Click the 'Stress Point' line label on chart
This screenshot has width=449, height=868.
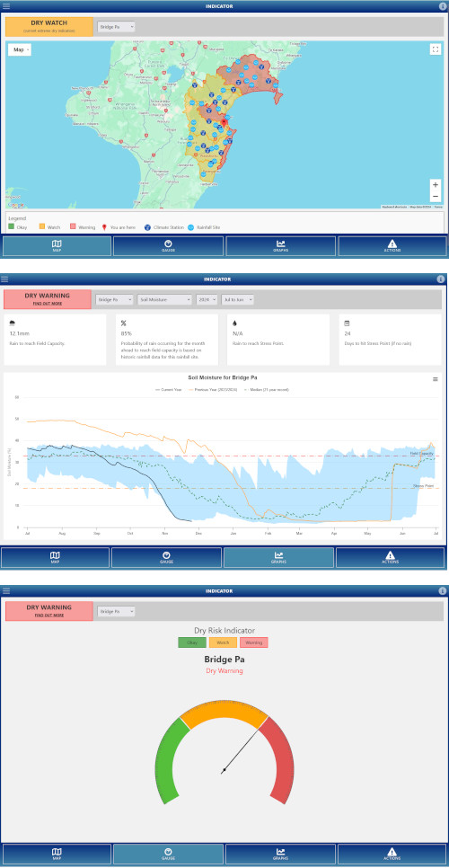click(x=423, y=486)
